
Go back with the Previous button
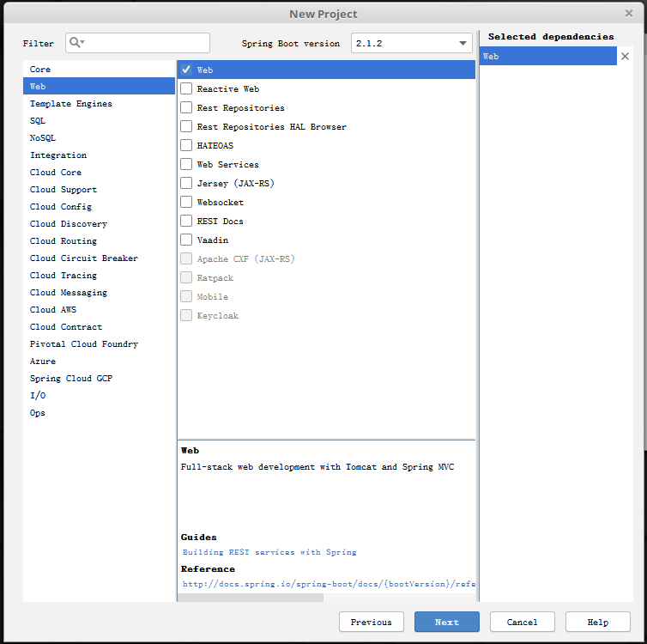(372, 622)
